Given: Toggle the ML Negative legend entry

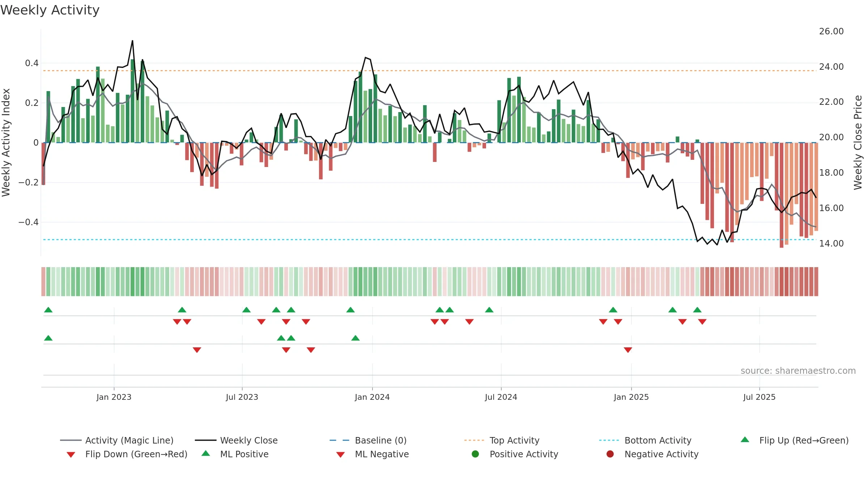Looking at the screenshot, I should (373, 454).
